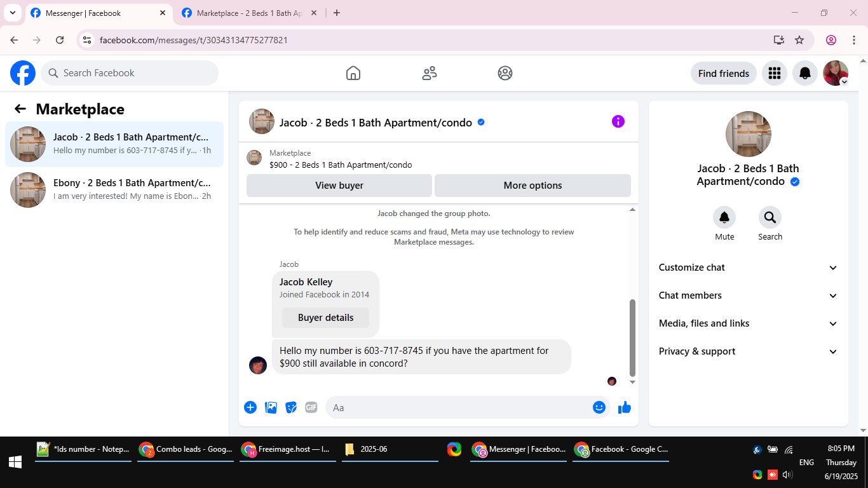Open Jacob conversation in Marketplace list
This screenshot has height=488, width=868.
coord(114,144)
